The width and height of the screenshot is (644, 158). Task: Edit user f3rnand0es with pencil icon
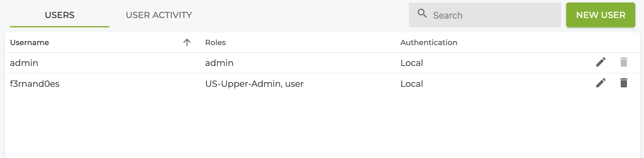coord(601,83)
